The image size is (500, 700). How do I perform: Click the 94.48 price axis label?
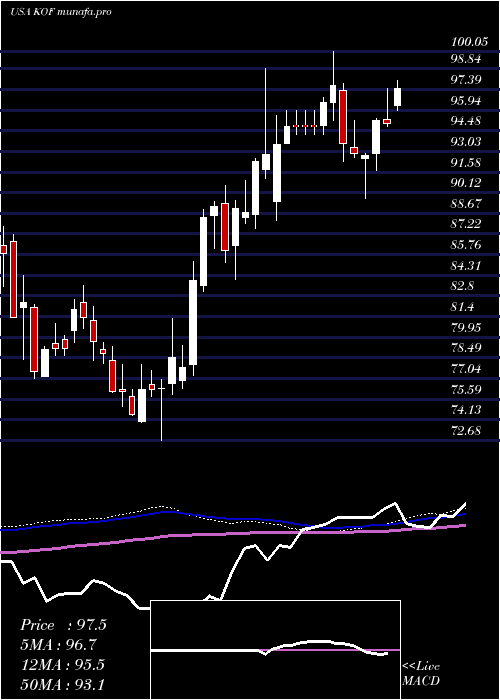click(466, 121)
